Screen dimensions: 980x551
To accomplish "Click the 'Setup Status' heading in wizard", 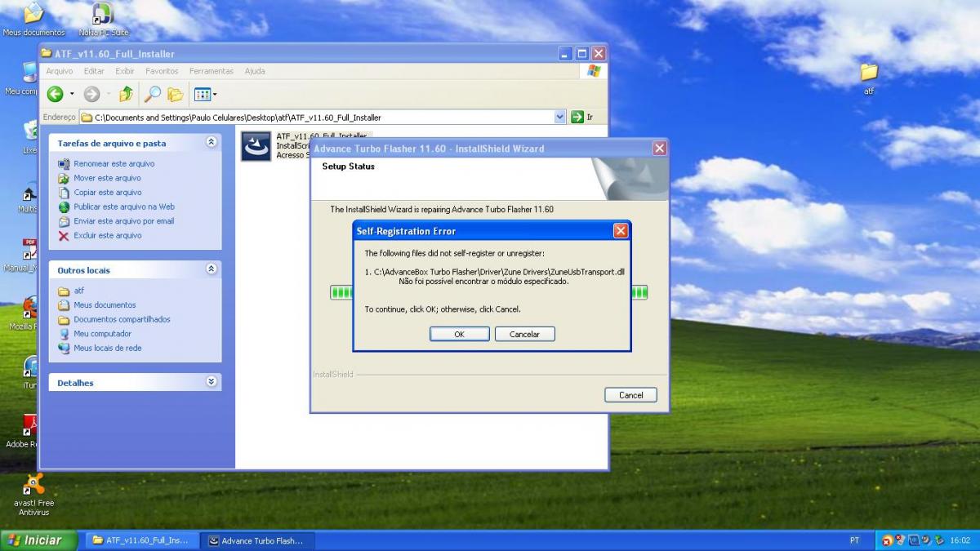I will tap(349, 167).
